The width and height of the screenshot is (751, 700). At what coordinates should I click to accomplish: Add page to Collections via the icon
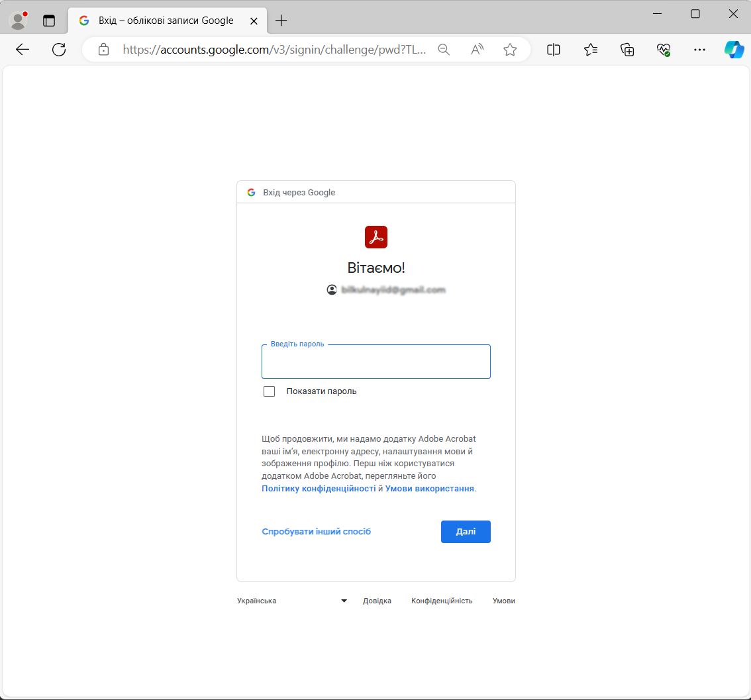(x=626, y=49)
